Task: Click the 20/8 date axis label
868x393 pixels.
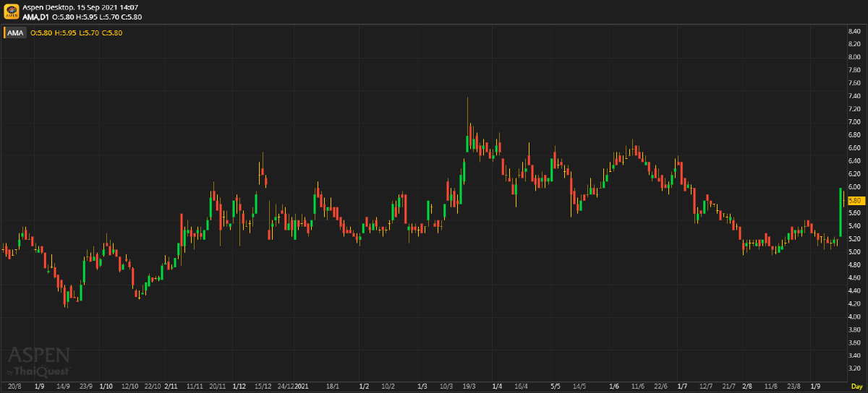Action: tap(14, 386)
